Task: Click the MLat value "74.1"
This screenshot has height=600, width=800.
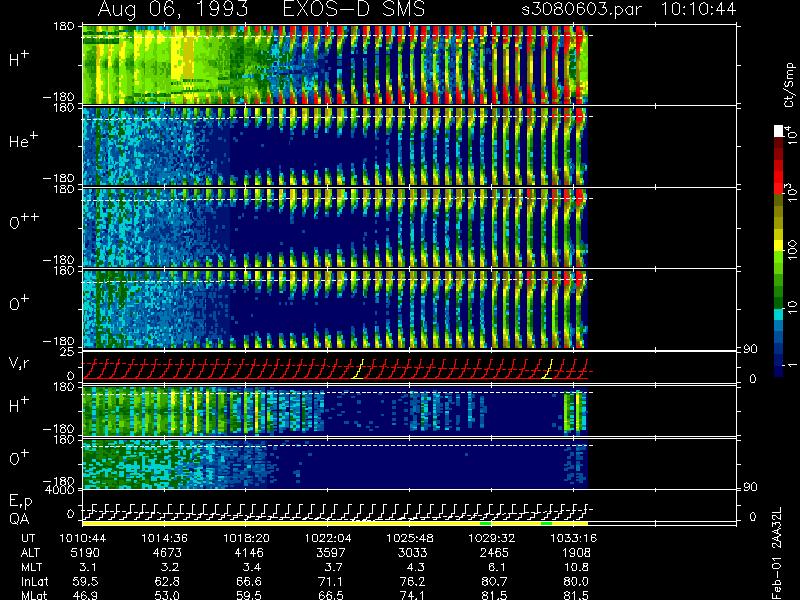Action: click(x=412, y=595)
